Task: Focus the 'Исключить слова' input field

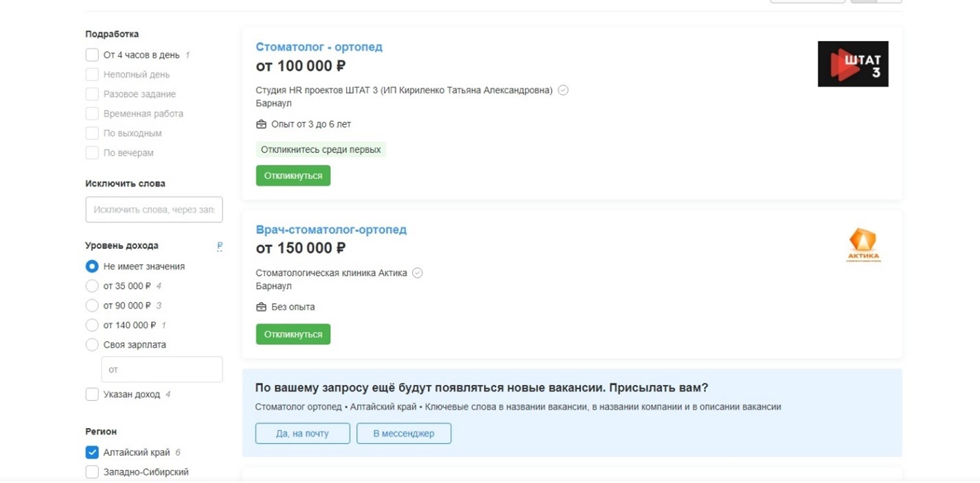Action: pos(154,209)
